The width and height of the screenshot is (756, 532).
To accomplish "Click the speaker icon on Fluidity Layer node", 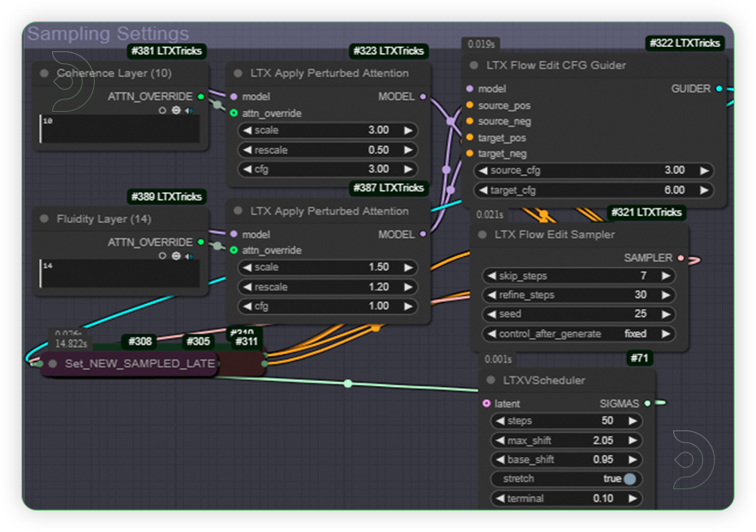I will [x=189, y=255].
